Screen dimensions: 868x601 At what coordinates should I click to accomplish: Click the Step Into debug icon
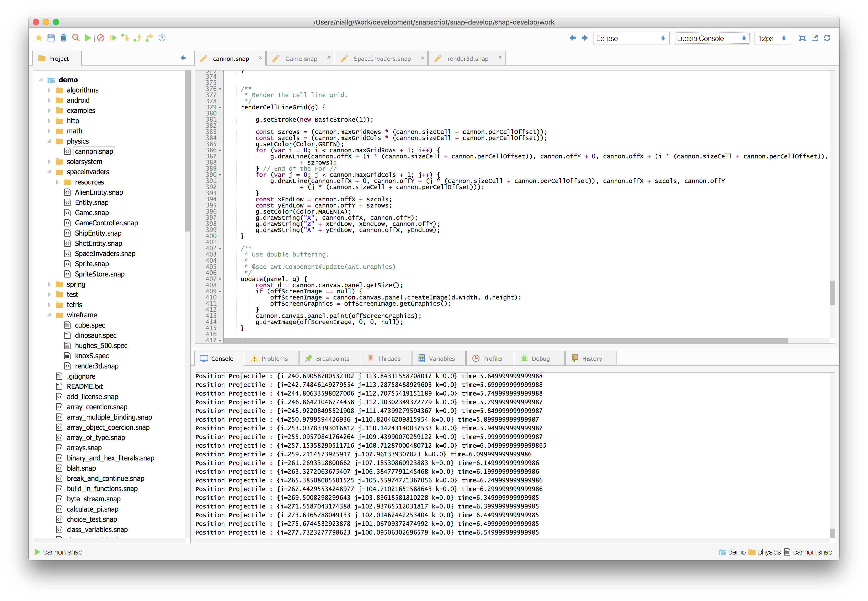[x=125, y=38]
